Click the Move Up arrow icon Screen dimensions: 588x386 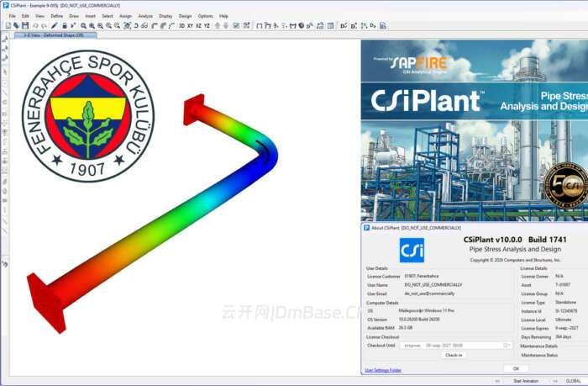(217, 25)
